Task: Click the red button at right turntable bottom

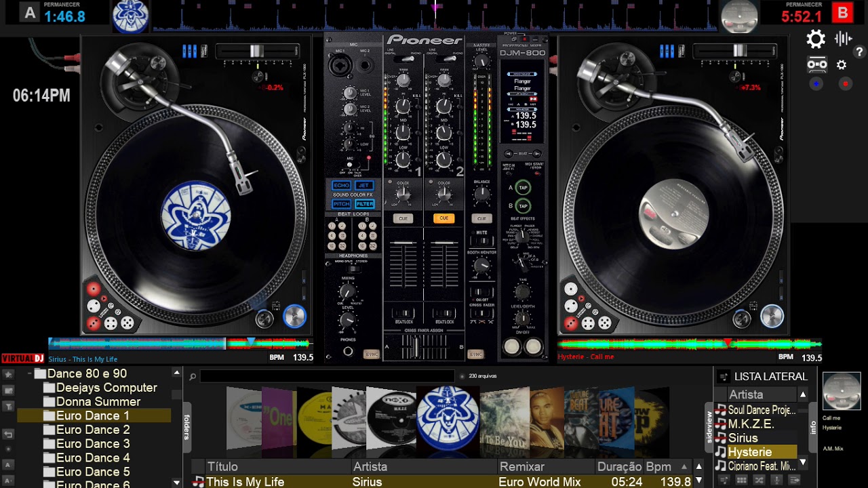Action: click(571, 324)
